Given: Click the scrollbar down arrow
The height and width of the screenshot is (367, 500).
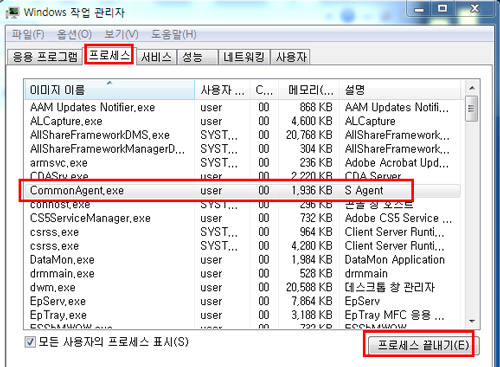Looking at the screenshot, I should [x=472, y=321].
